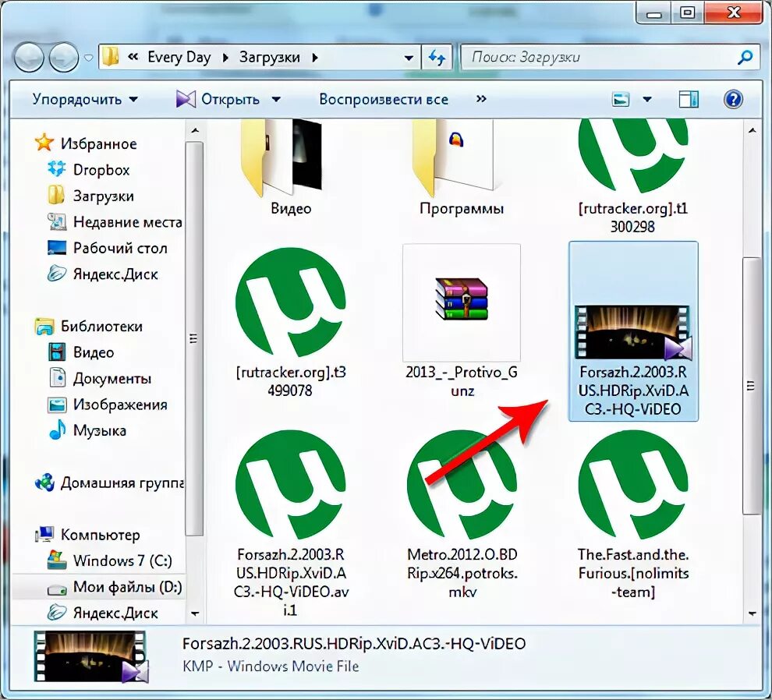Select Избранное in navigation pane
The width and height of the screenshot is (772, 700).
pos(86,143)
